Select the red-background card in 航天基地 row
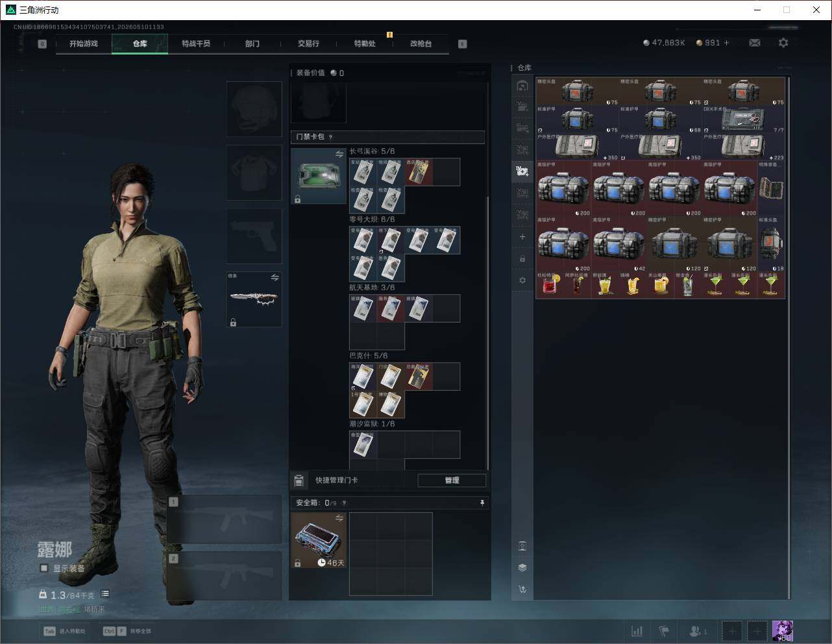 point(391,308)
